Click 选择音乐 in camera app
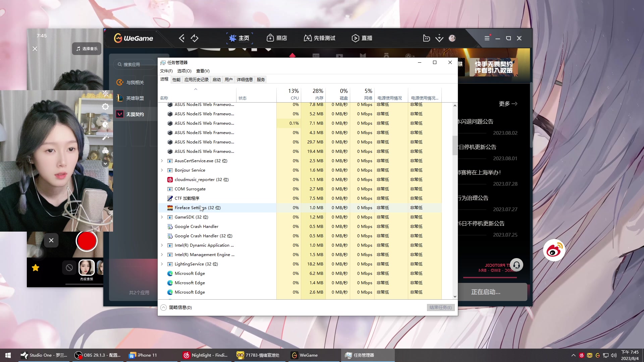The width and height of the screenshot is (644, 362). [x=87, y=49]
